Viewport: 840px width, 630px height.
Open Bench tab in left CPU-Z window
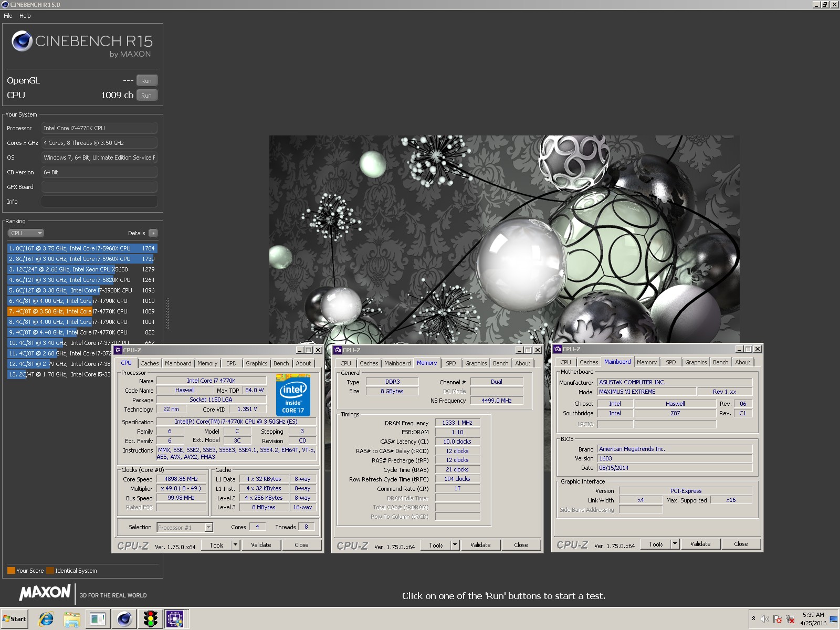click(x=281, y=363)
